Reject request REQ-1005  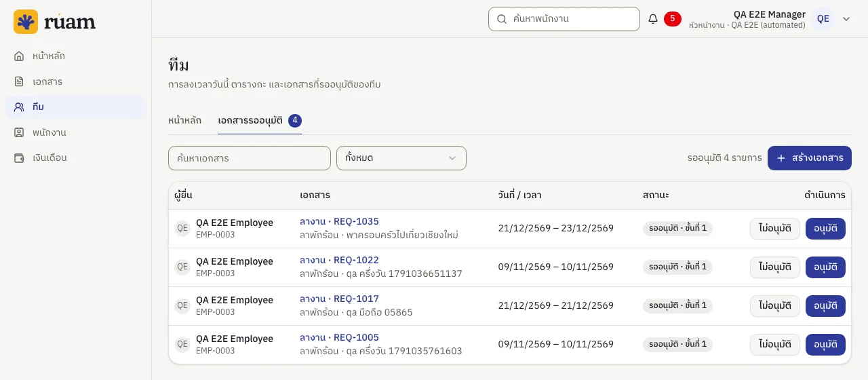775,345
